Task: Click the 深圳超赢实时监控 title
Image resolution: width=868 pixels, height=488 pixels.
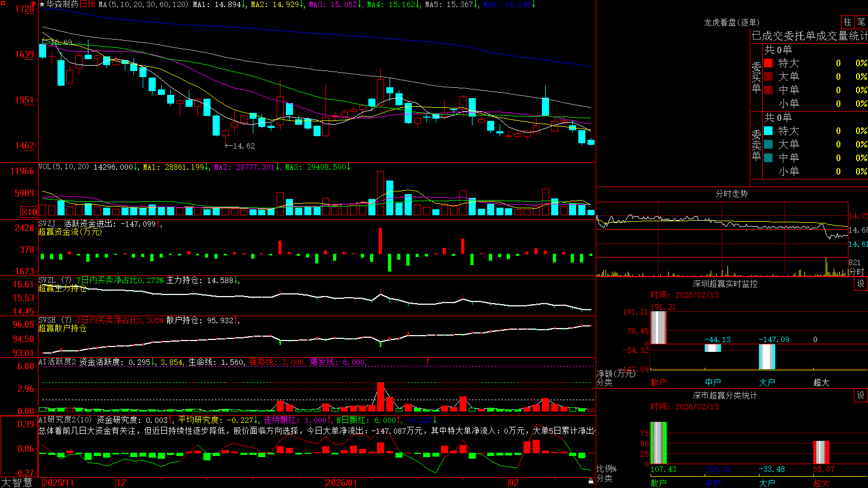Action: tap(725, 284)
